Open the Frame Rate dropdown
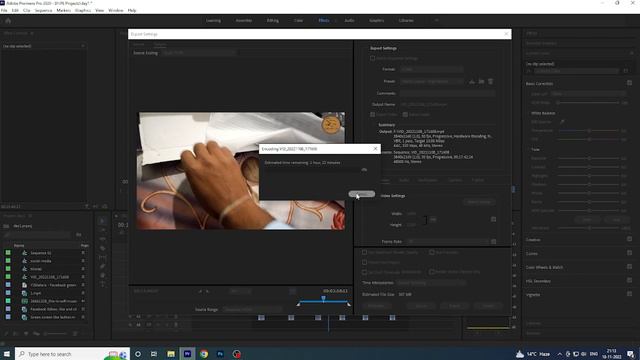The image size is (640, 360). tap(448, 242)
